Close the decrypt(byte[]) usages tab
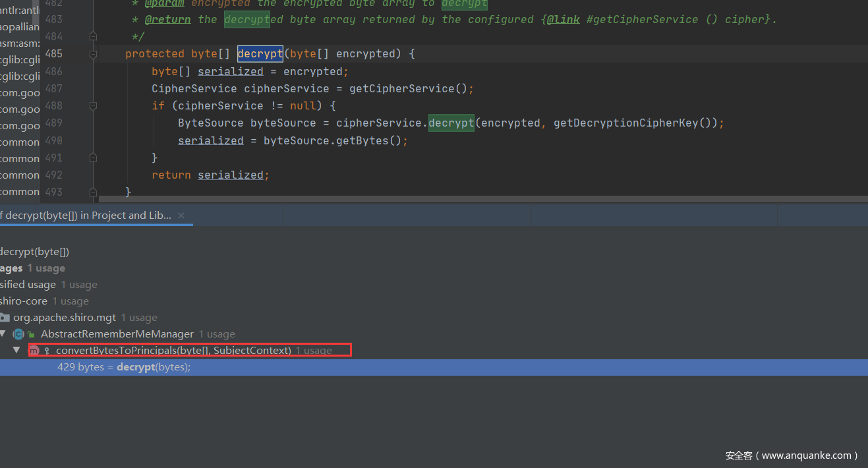 (181, 216)
